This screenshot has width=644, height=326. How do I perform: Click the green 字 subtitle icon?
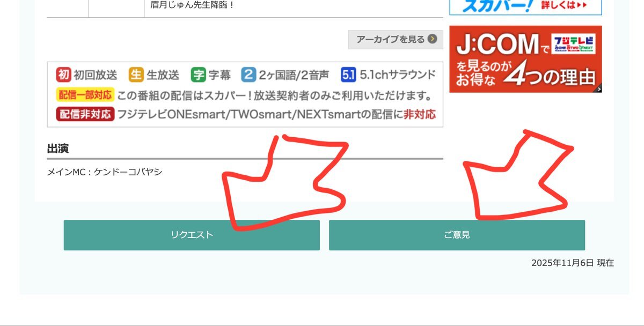[x=199, y=75]
